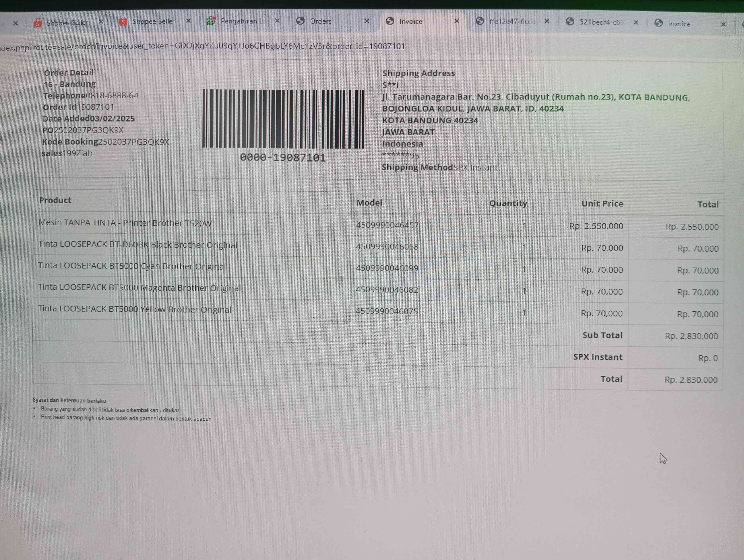The width and height of the screenshot is (744, 560).
Task: Click globe icon on Orders tab
Action: click(x=300, y=21)
